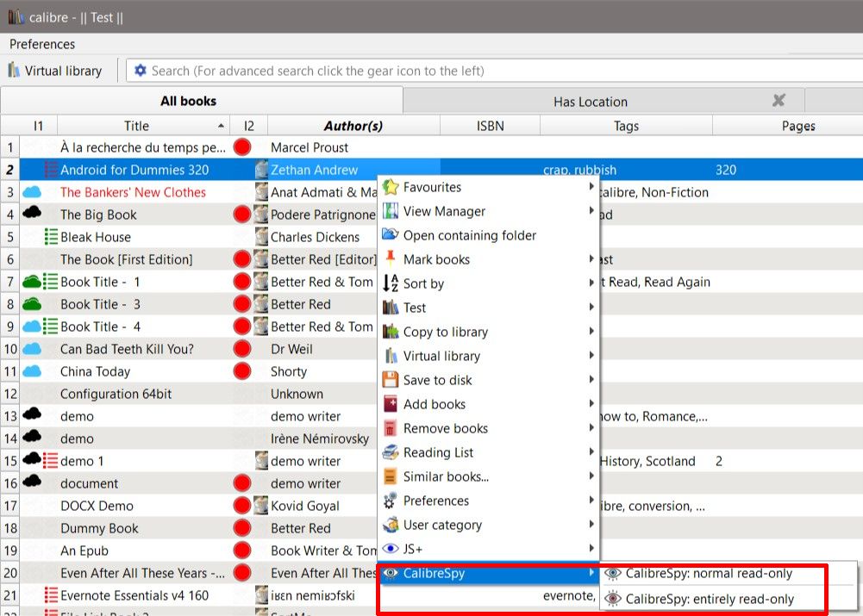Screen dimensions: 863x616
Task: Click the black cloud icon on The Big Book row
Action: [x=32, y=212]
